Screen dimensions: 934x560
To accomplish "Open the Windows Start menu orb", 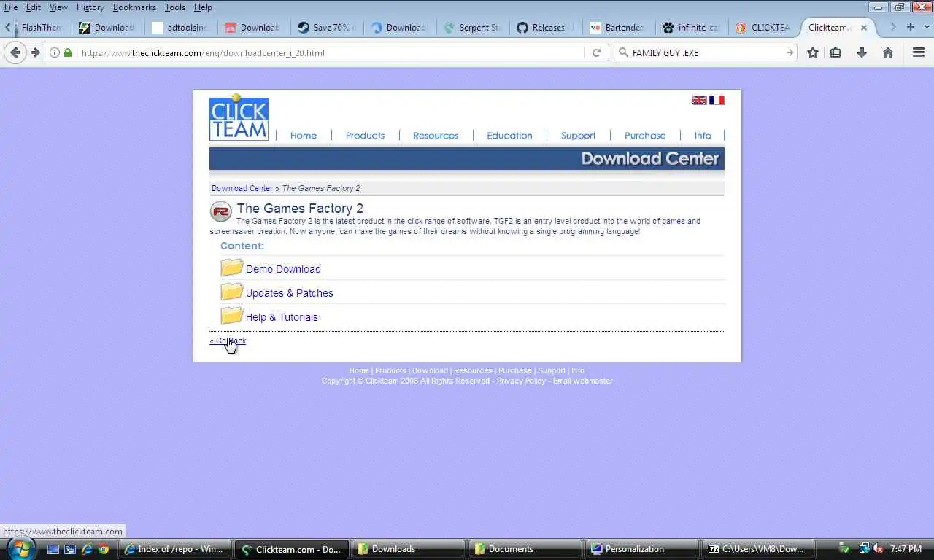I will pos(20,548).
